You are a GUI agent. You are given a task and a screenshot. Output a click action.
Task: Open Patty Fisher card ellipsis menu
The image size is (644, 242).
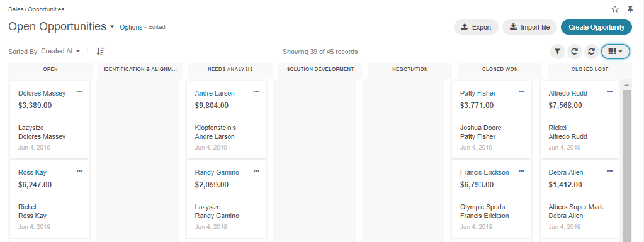(522, 92)
